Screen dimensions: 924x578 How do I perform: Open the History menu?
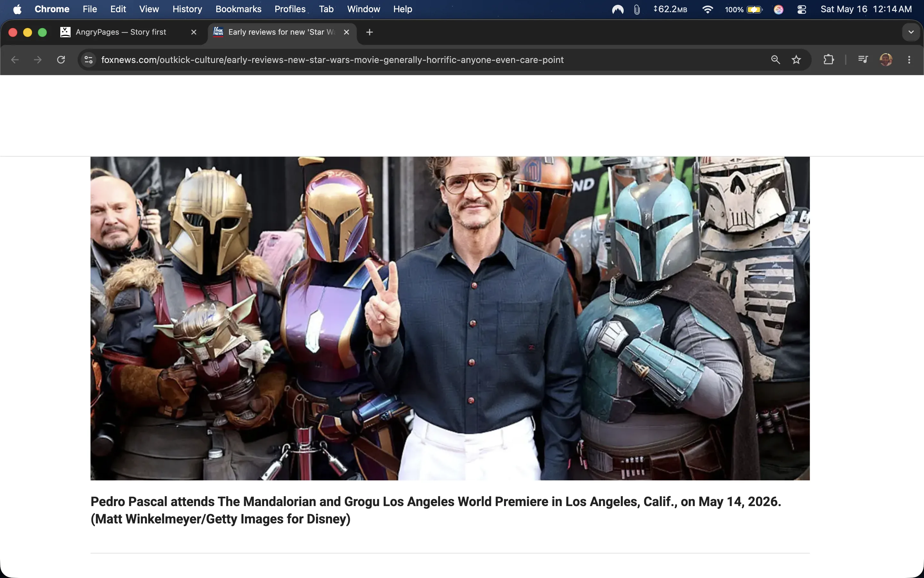(187, 9)
